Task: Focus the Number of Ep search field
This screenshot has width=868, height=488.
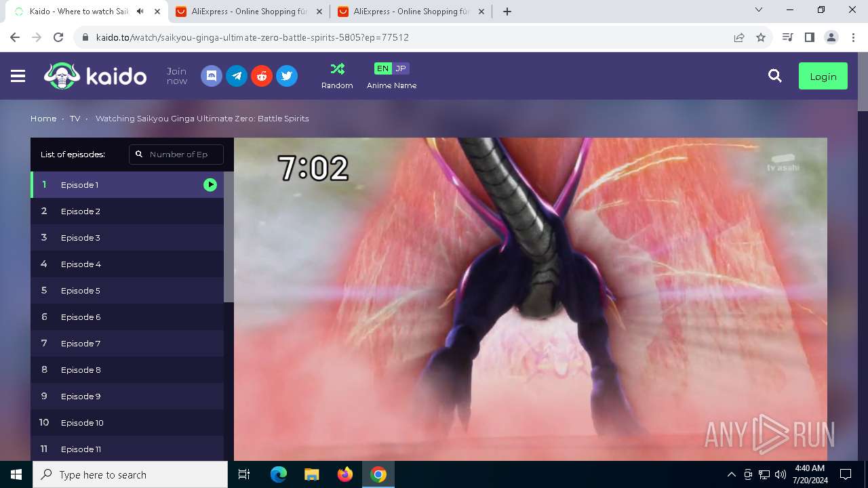Action: tap(176, 155)
